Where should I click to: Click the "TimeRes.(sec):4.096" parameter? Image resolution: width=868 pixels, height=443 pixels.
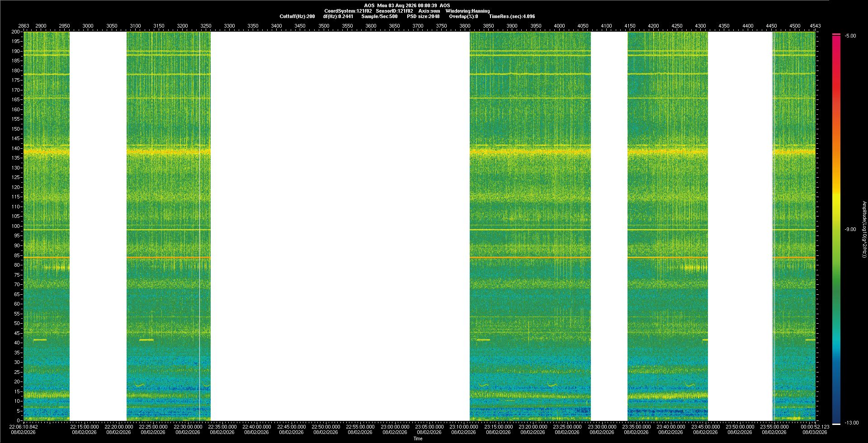512,16
